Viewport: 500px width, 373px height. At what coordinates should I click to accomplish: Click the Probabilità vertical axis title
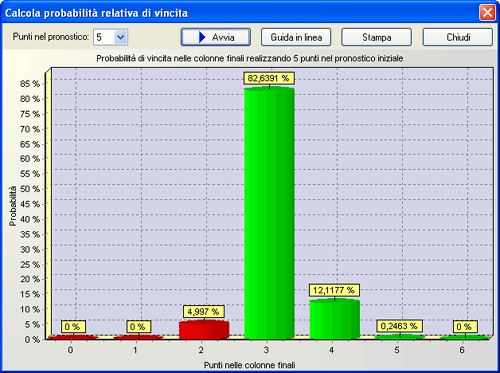tap(13, 206)
